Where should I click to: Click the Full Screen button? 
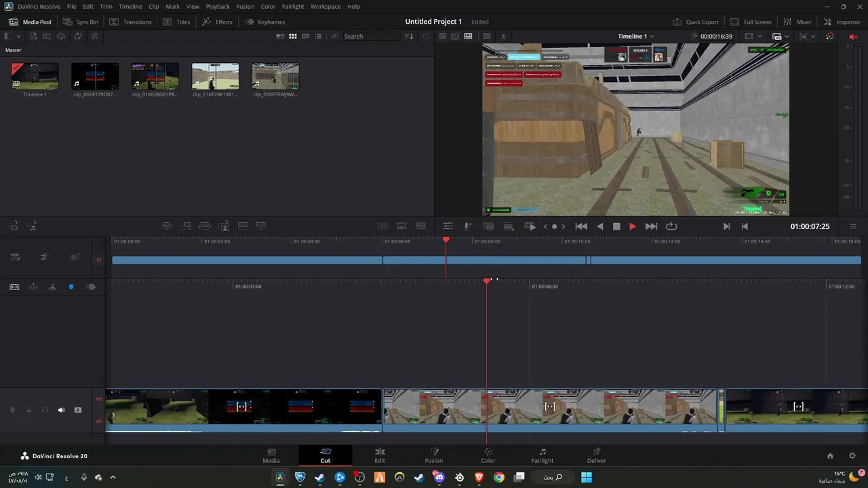(x=751, y=22)
